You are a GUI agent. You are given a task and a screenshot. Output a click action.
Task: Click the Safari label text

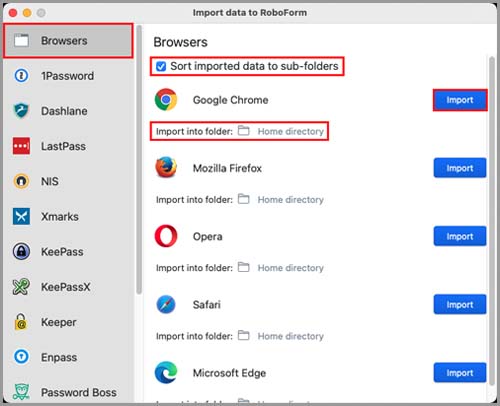click(x=207, y=304)
